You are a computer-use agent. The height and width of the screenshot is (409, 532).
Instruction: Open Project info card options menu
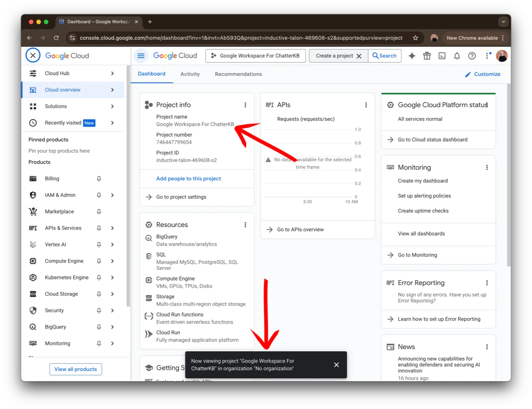tap(245, 105)
